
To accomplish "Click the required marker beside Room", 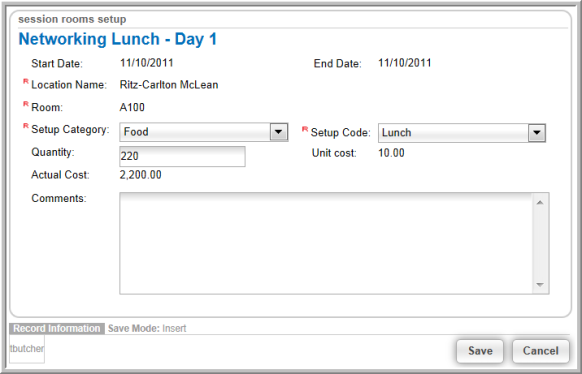I will [x=26, y=104].
